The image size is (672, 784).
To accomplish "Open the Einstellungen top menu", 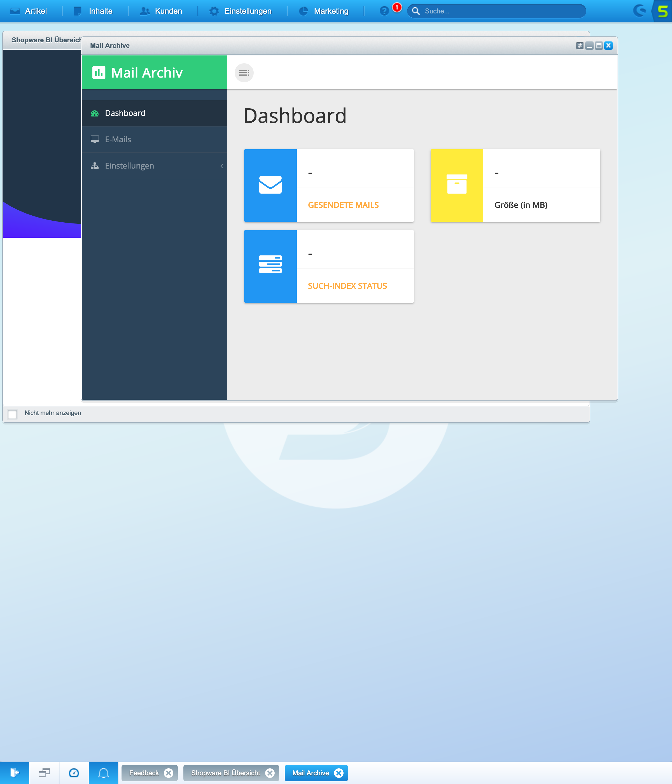I will pos(241,11).
